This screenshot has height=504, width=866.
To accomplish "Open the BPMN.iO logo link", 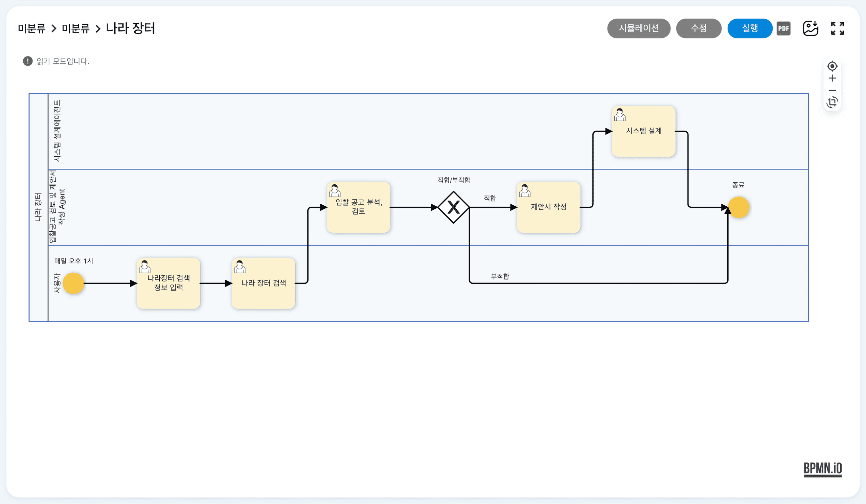I will coord(823,469).
